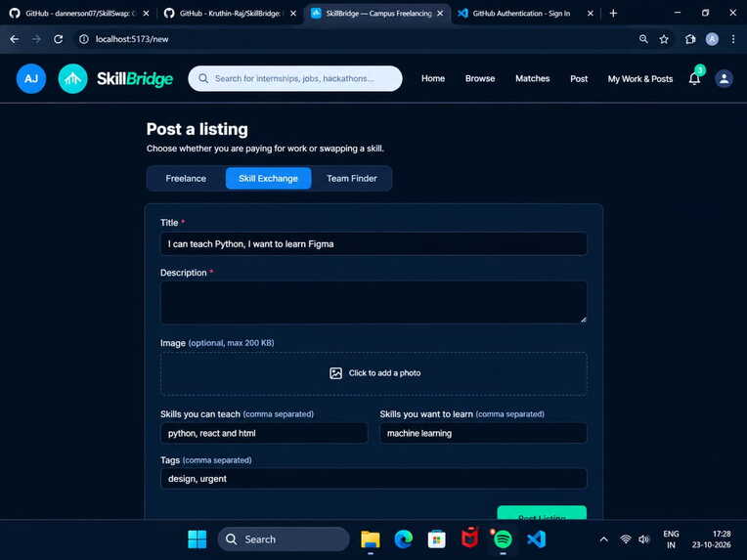This screenshot has height=560, width=747.
Task: Go back with browser back arrow
Action: (x=15, y=39)
